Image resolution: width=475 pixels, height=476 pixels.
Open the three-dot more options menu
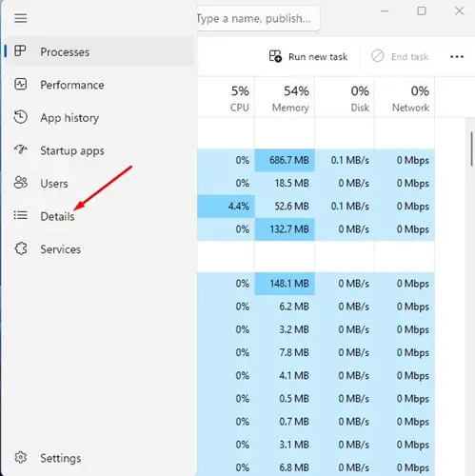[x=457, y=57]
